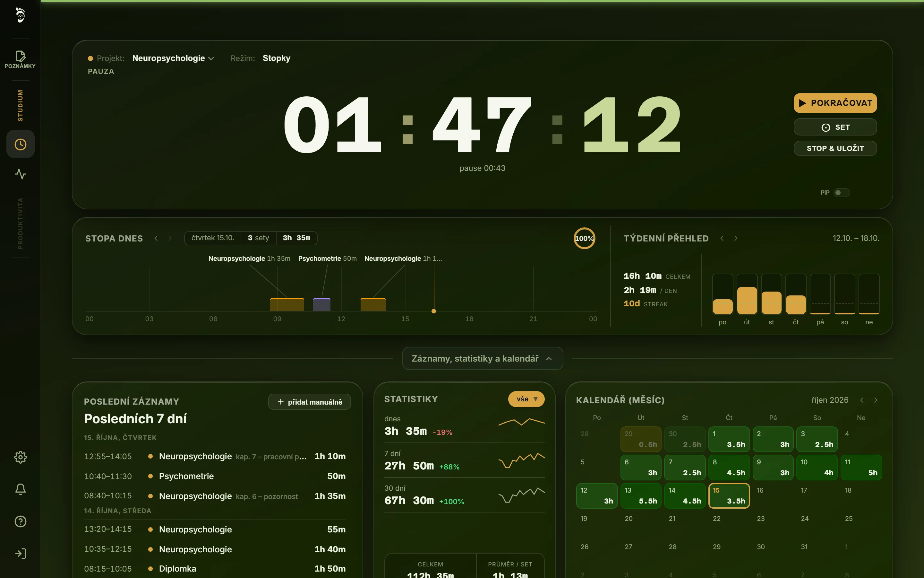Screen dimensions: 924x578
Task: Click the Pokračovat resume button
Action: [835, 103]
